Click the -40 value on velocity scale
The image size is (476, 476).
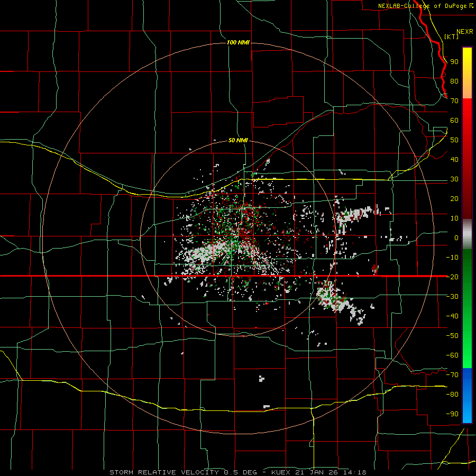[452, 316]
